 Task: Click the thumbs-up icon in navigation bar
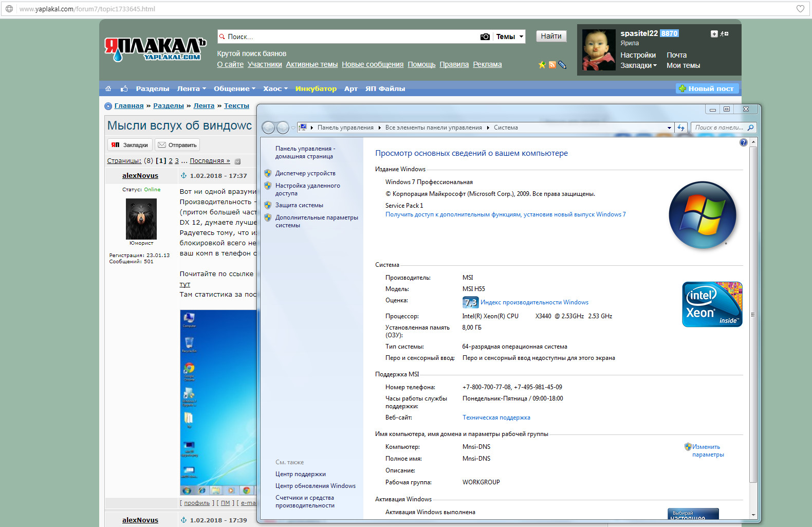124,88
